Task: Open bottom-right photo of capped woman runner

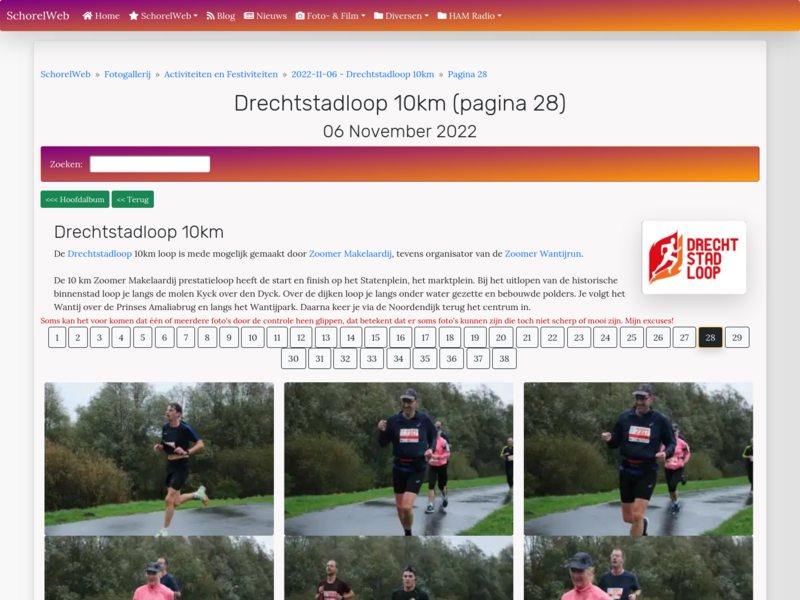Action: pyautogui.click(x=638, y=568)
